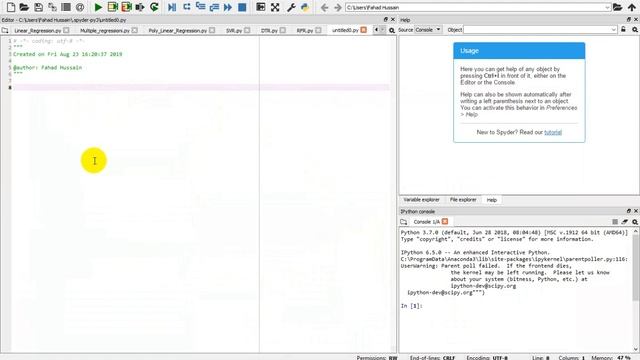Close the Linear_Regression.py tab
Screen dimensions: 640x360
(x=66, y=30)
